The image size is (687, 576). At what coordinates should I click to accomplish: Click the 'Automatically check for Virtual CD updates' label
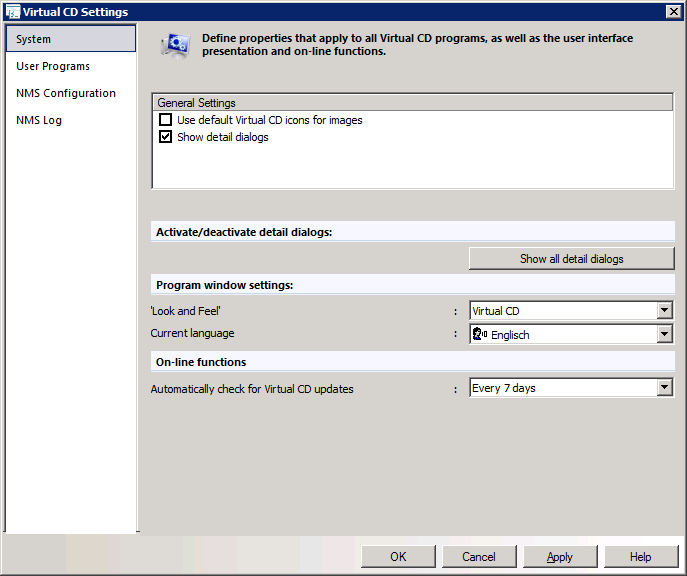[252, 389]
